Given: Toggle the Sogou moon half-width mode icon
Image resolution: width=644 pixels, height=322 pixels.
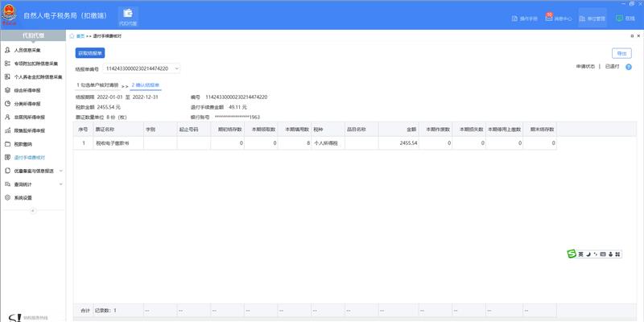Looking at the screenshot, I should [588, 254].
